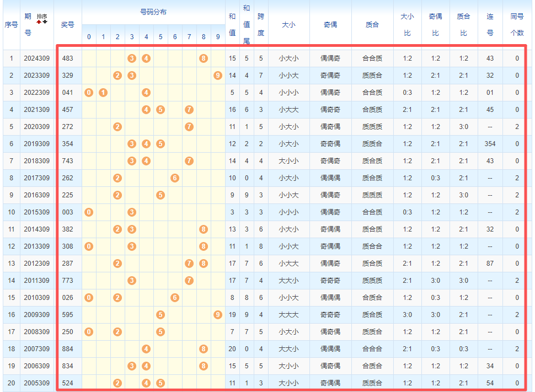Viewport: 535px width, 392px height.
Task: Click the 号码分布 column header
Action: 153,12
